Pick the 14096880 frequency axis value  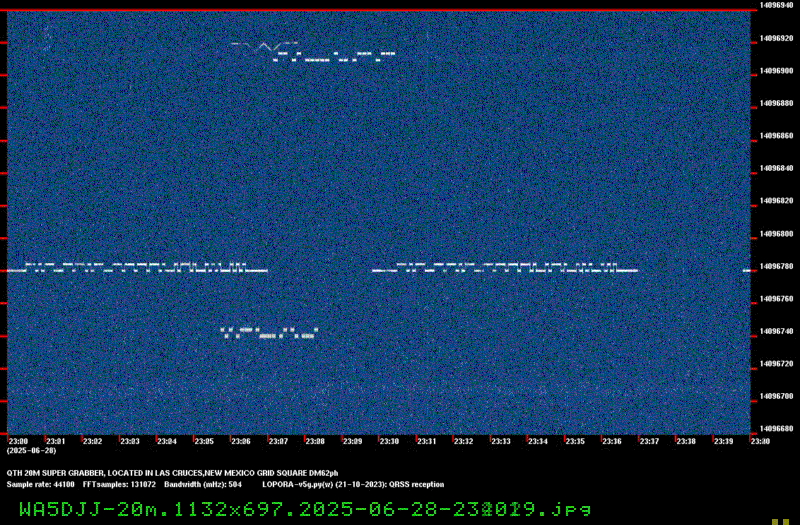[x=777, y=103]
